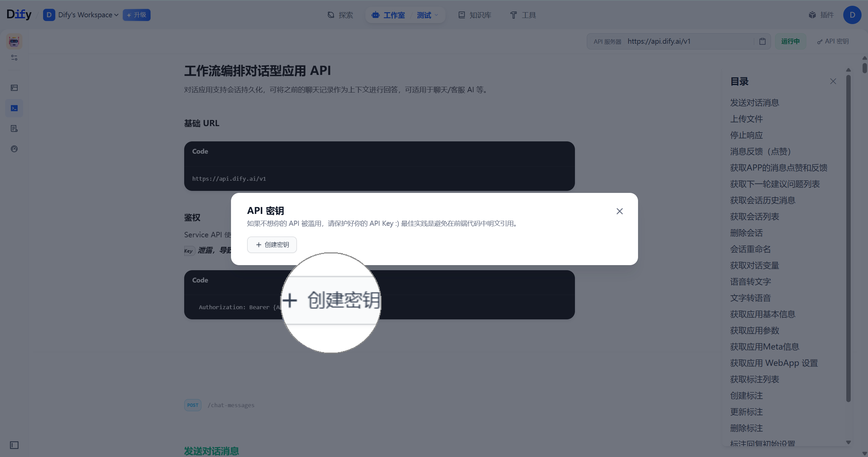Jump to 上传文件 section

pyautogui.click(x=746, y=119)
